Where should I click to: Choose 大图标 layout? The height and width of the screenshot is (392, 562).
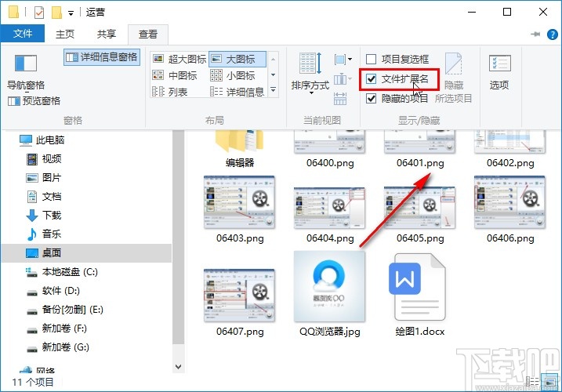(237, 59)
